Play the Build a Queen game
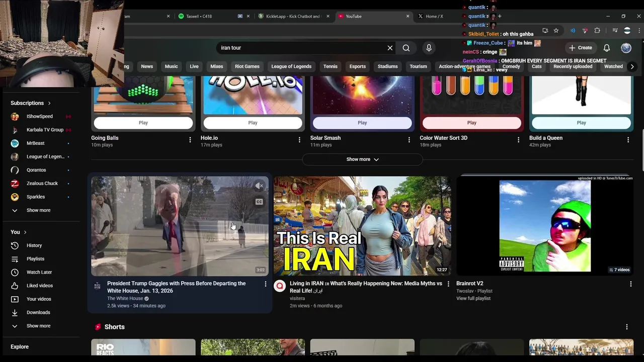The width and height of the screenshot is (644, 362). click(582, 123)
